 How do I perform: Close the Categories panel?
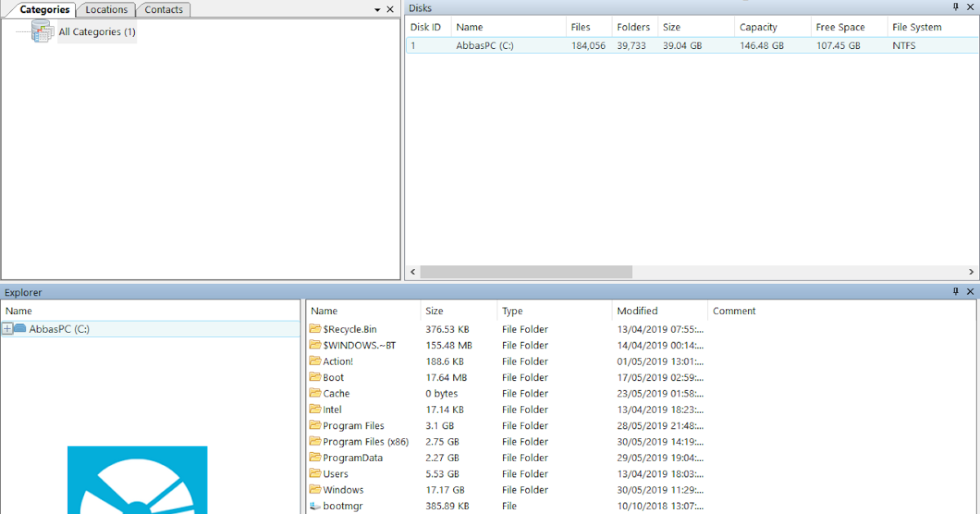point(390,10)
